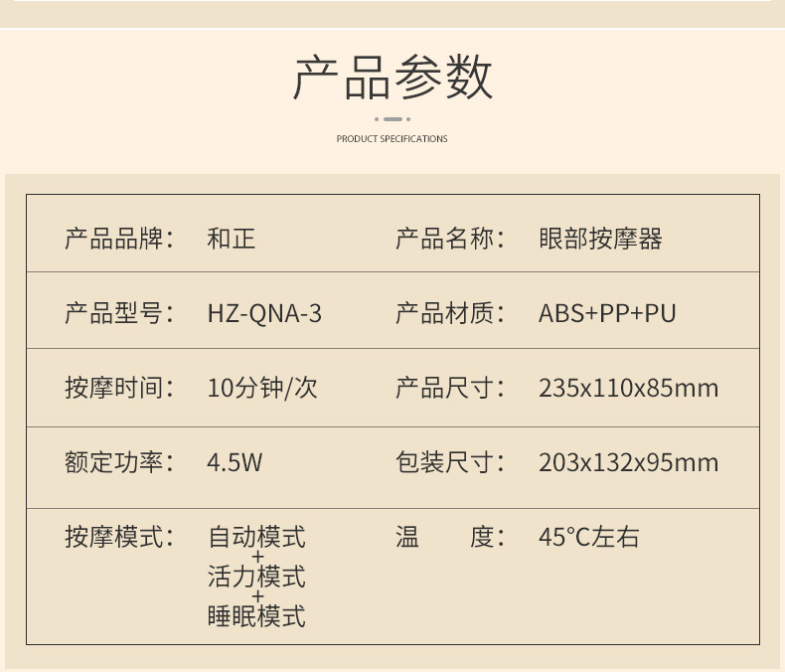Image resolution: width=785 pixels, height=672 pixels.
Task: Click the size value 235x110x85mm
Action: (629, 388)
